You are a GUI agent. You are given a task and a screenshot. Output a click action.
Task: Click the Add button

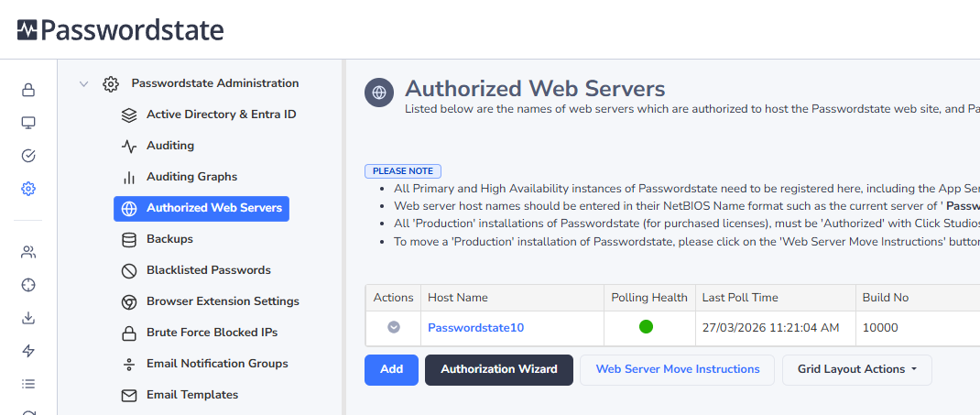pos(391,370)
